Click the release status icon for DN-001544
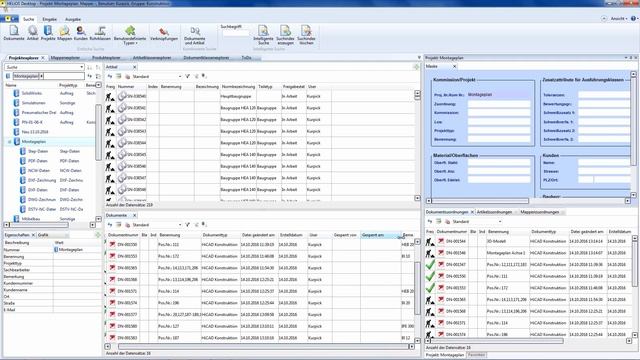640x360 pixels. (x=430, y=242)
